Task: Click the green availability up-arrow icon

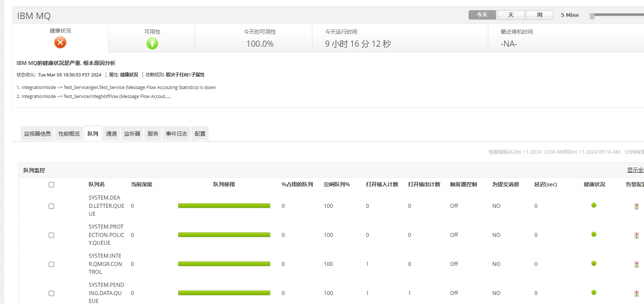Action: [152, 44]
